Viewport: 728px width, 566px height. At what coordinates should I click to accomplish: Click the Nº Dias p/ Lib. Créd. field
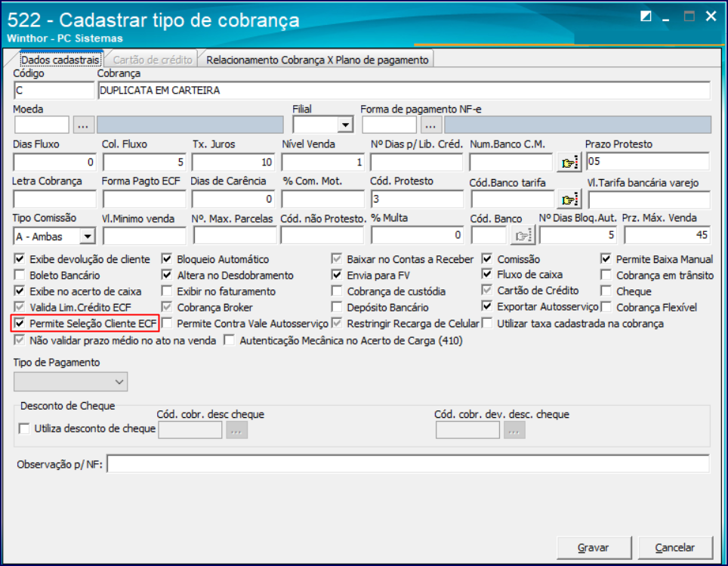pyautogui.click(x=416, y=162)
